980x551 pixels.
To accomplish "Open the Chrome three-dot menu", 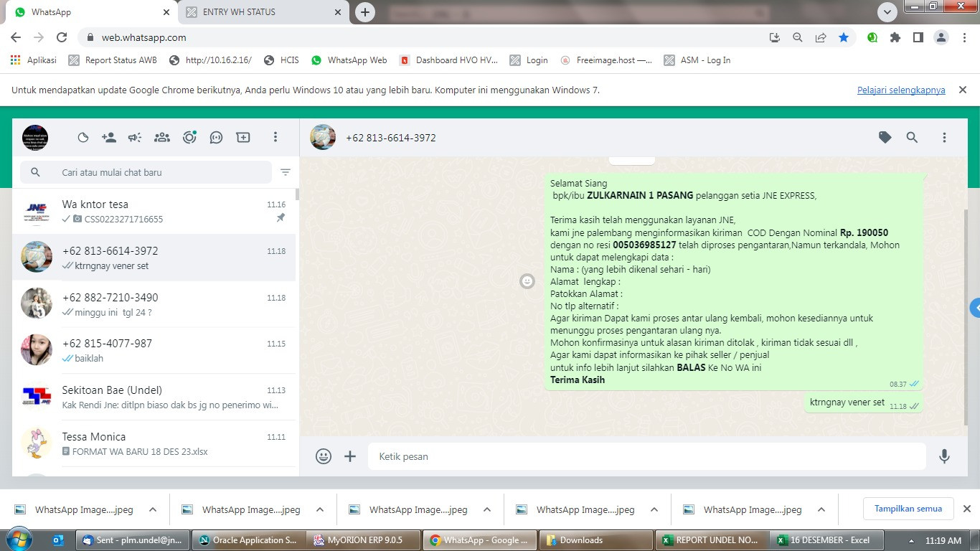I will pyautogui.click(x=964, y=37).
